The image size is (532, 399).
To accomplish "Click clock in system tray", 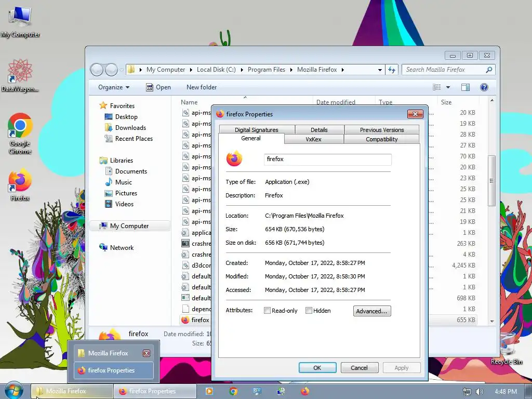I will click(x=506, y=392).
